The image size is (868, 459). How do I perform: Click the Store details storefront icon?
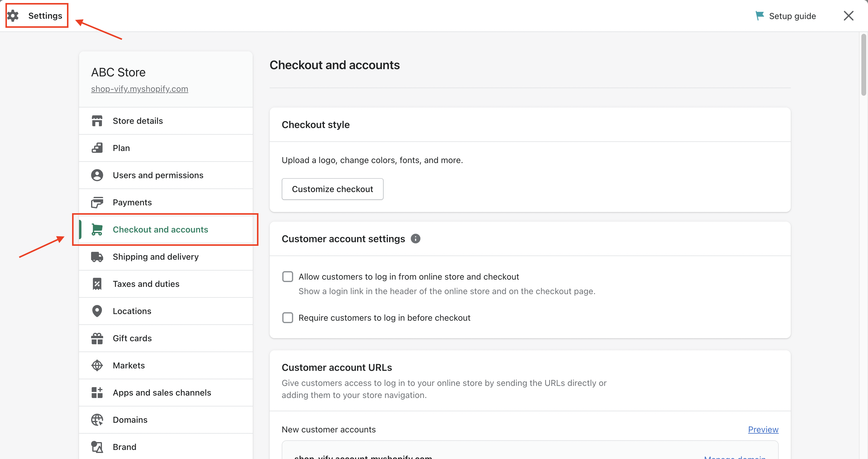coord(97,121)
